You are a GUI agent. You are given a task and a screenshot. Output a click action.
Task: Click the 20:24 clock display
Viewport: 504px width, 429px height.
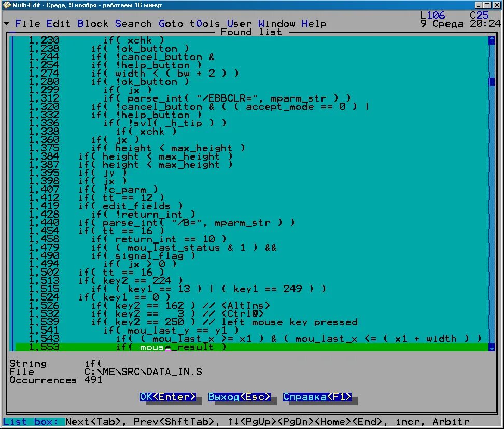pos(485,23)
